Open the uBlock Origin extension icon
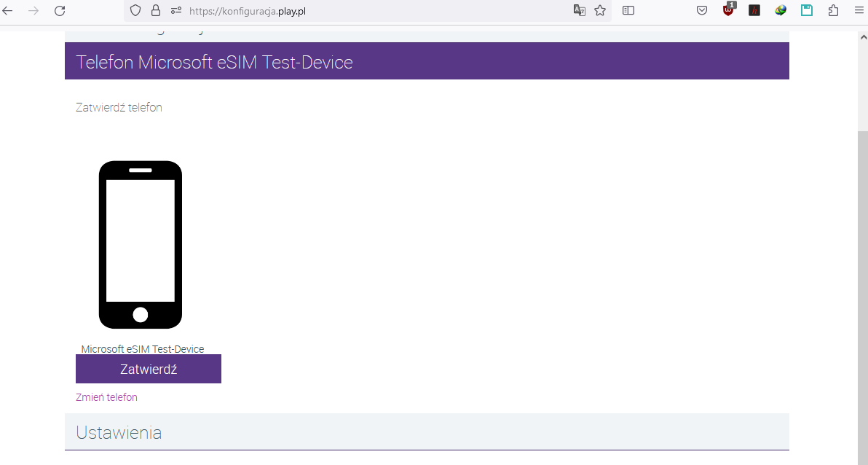The width and height of the screenshot is (868, 465). [728, 9]
